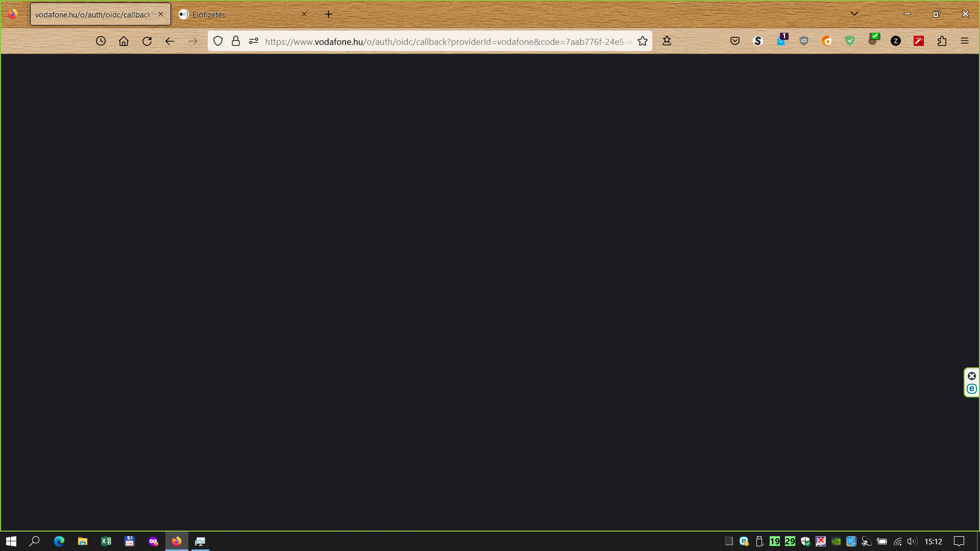Select the vodafone.hu callback tab
The height and width of the screenshot is (551, 980).
pyautogui.click(x=93, y=14)
